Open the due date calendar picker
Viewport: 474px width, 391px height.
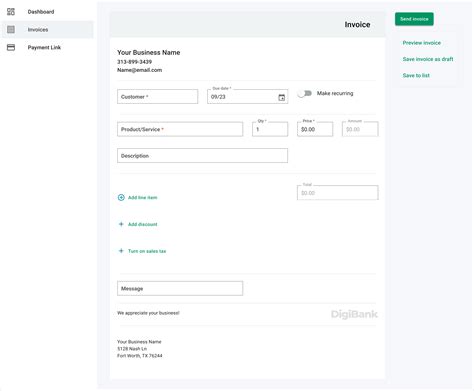coord(282,97)
